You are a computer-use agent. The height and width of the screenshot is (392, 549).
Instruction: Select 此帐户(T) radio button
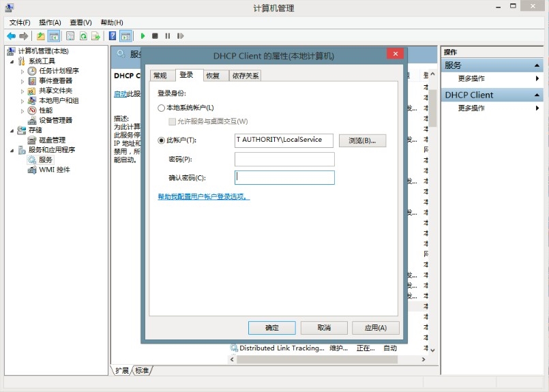pos(161,140)
